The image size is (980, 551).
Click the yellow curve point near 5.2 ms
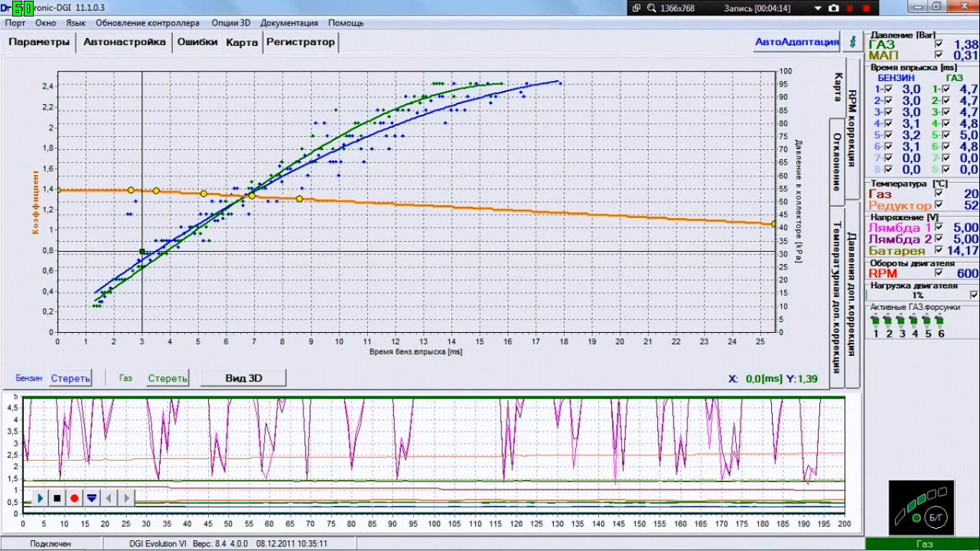coord(204,194)
